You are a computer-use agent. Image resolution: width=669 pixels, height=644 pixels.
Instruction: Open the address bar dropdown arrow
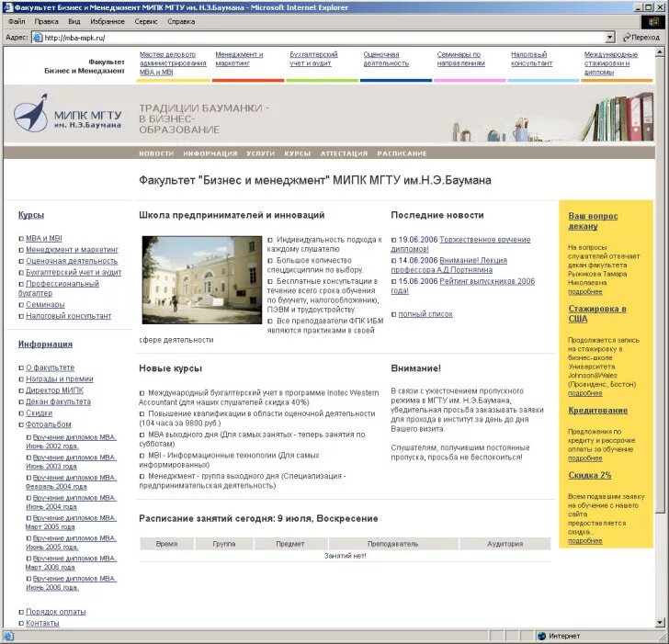(609, 38)
